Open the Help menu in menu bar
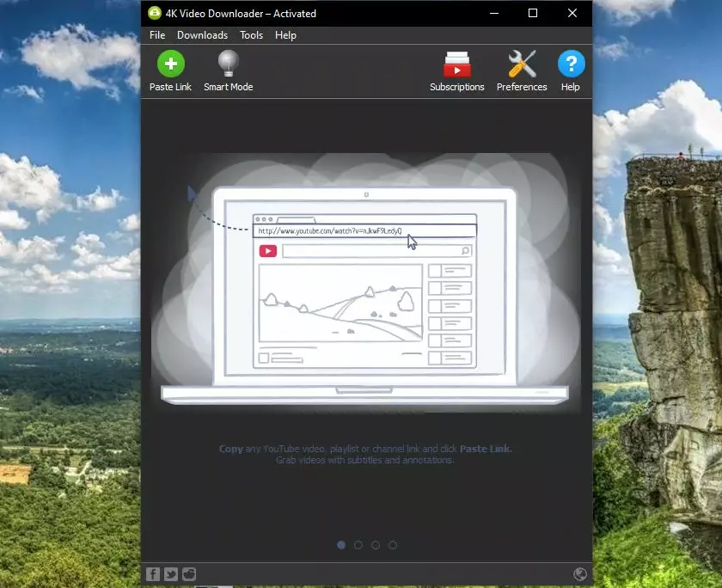722x588 pixels. [x=285, y=35]
